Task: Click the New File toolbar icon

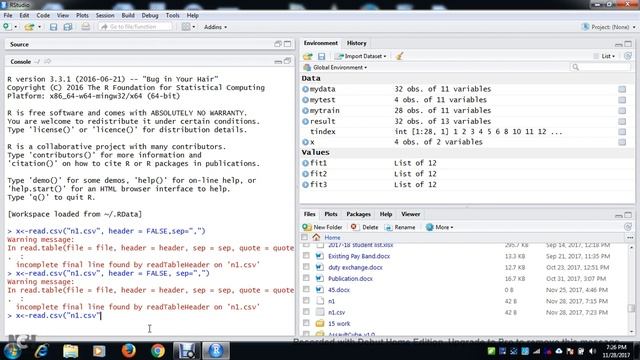Action: (x=7, y=27)
